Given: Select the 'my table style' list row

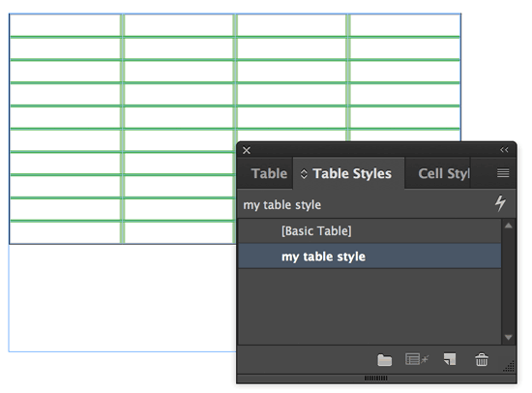Looking at the screenshot, I should click(x=369, y=257).
